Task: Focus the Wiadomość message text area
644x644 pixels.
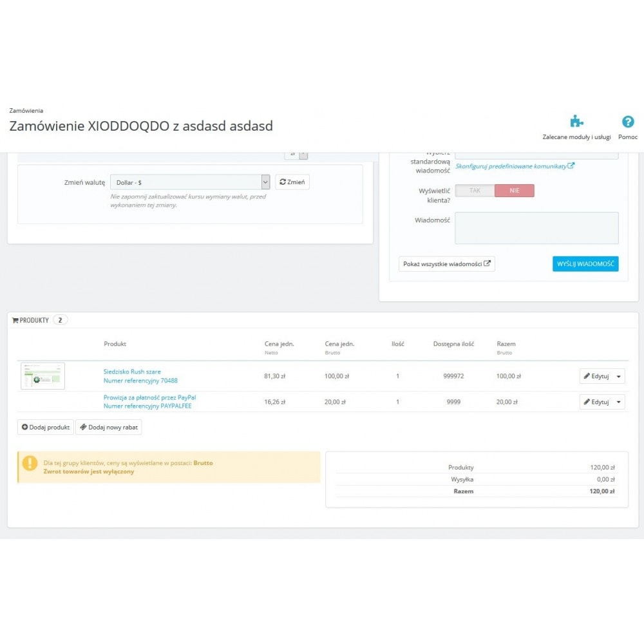Action: coord(536,228)
